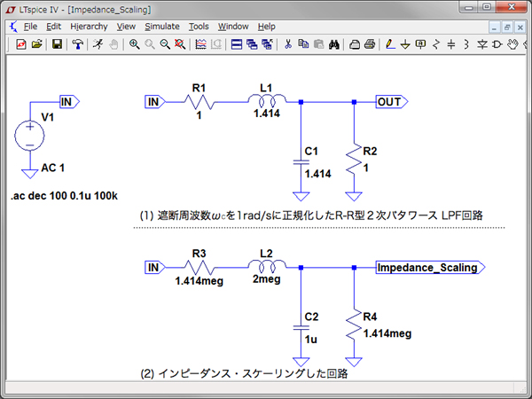Image resolution: width=532 pixels, height=399 pixels.
Task: Click voltage source V1 symbol
Action: pos(29,135)
